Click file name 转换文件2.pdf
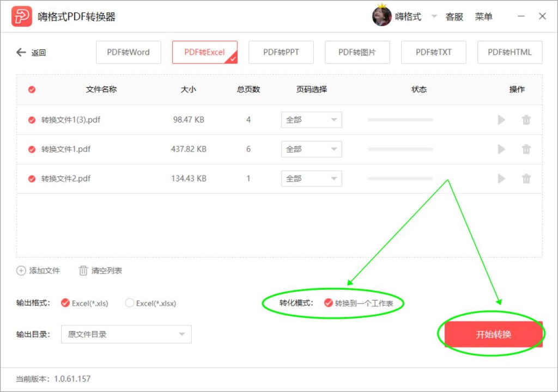The image size is (558, 392). [66, 179]
